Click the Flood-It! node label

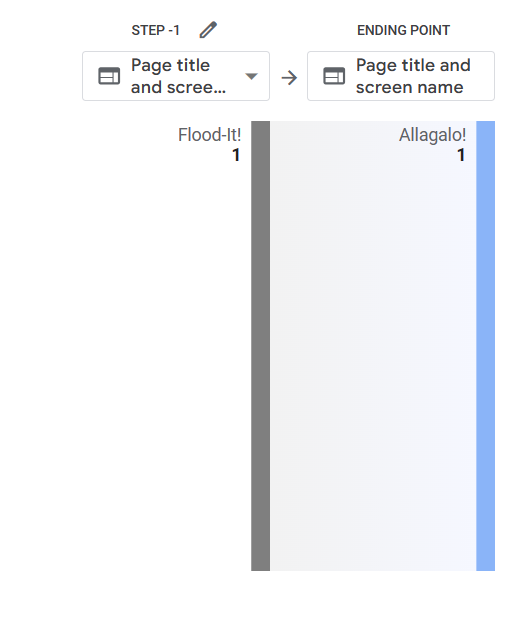[x=209, y=135]
